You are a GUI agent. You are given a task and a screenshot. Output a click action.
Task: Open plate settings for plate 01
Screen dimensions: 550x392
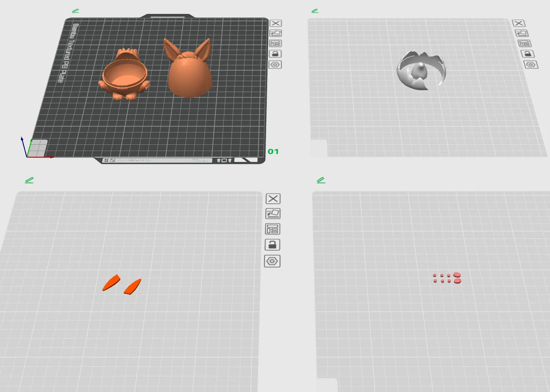tap(275, 65)
